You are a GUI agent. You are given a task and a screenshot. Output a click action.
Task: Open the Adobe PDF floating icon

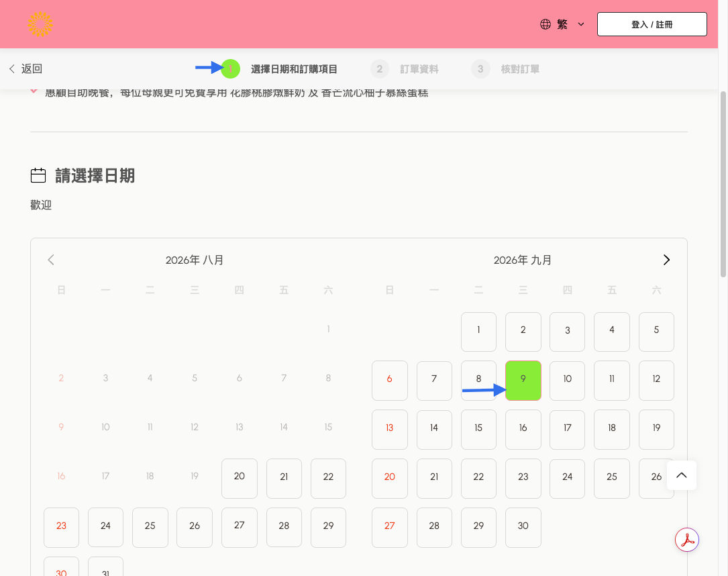pos(687,540)
